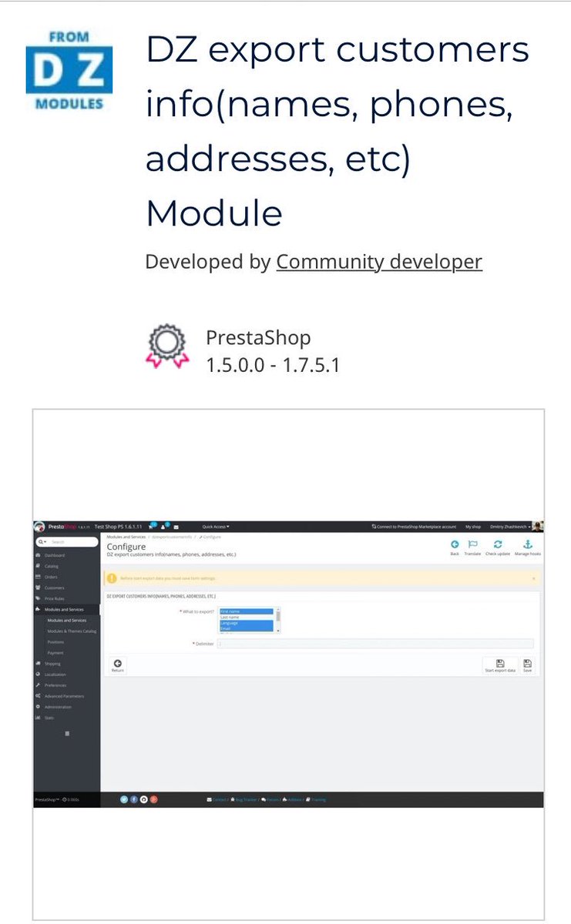Click Connect to PrestaShop Marketplace account
The image size is (571, 924).
[x=414, y=527]
